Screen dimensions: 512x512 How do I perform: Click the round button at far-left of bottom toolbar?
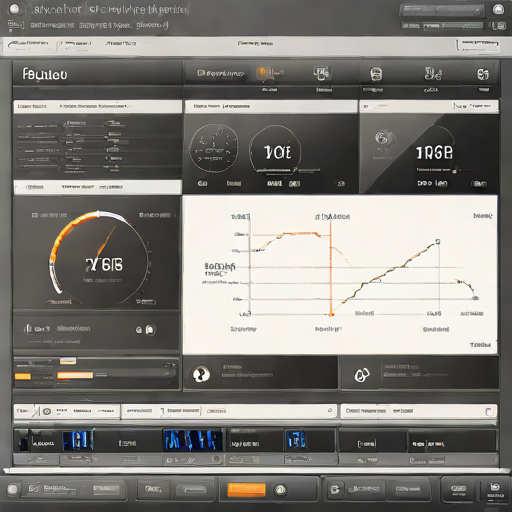coord(13,489)
